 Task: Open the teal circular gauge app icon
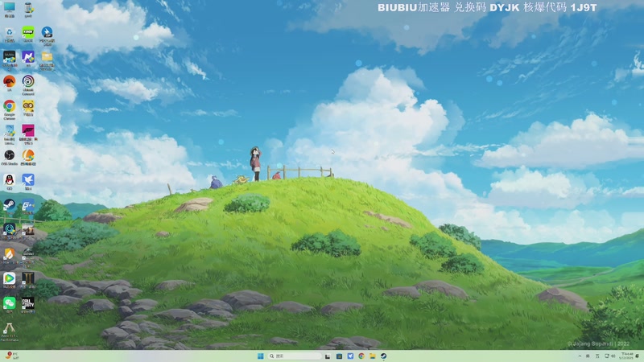click(x=9, y=231)
